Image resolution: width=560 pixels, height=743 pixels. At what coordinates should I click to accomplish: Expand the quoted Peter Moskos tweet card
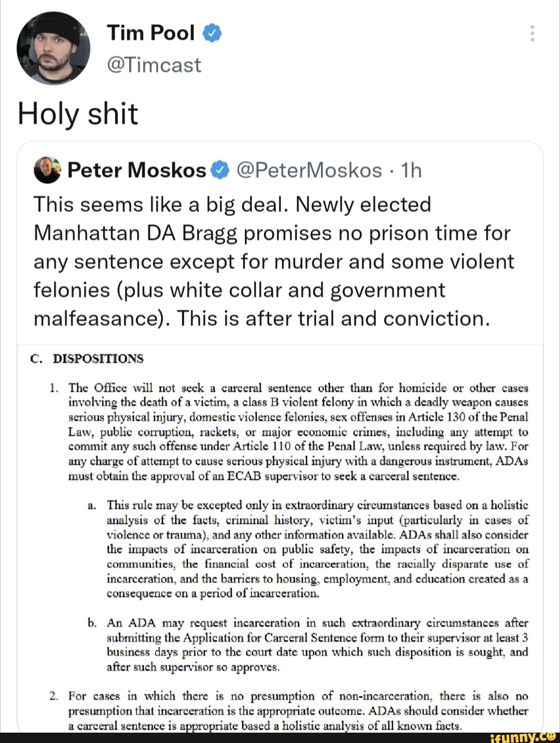(x=280, y=259)
